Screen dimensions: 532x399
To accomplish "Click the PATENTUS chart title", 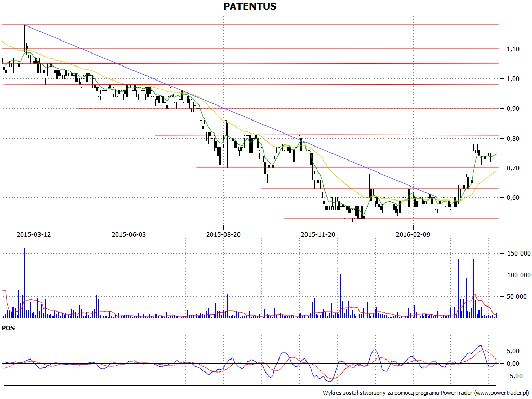I will click(x=250, y=6).
